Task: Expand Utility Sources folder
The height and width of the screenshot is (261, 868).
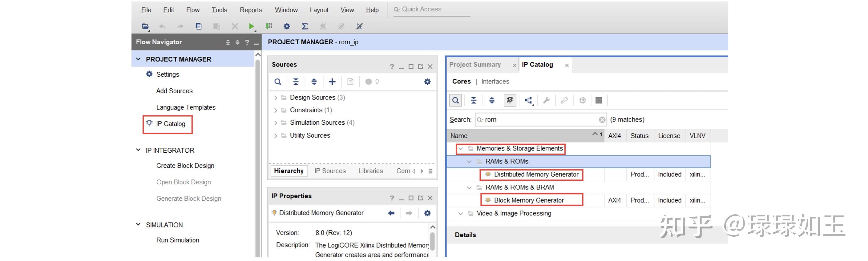Action: 276,136
